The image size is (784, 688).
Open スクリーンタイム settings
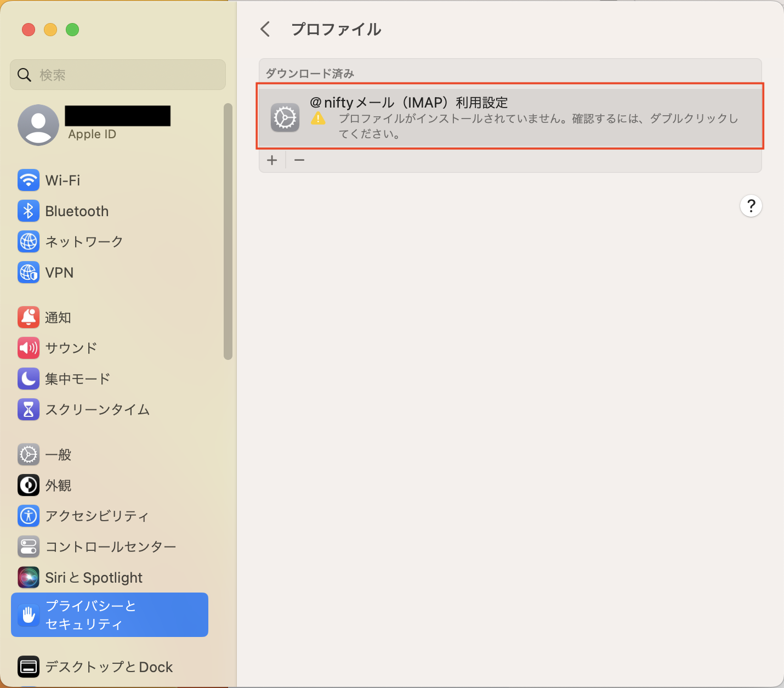[x=96, y=409]
